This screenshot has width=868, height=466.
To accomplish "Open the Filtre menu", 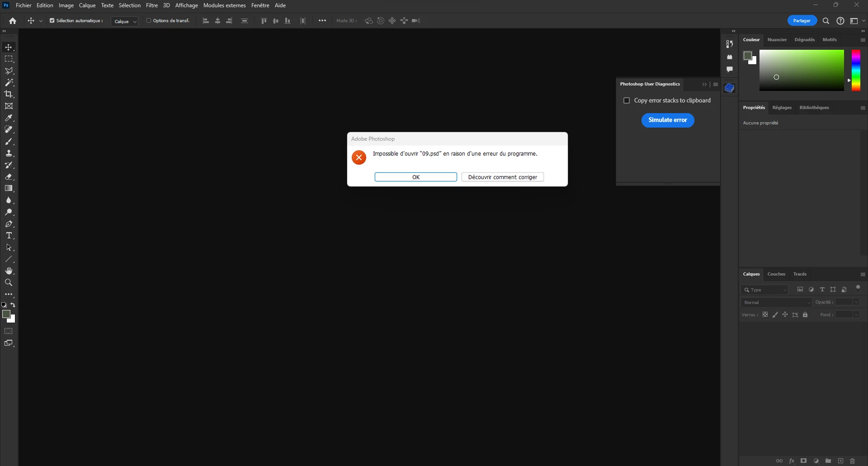I will point(152,5).
